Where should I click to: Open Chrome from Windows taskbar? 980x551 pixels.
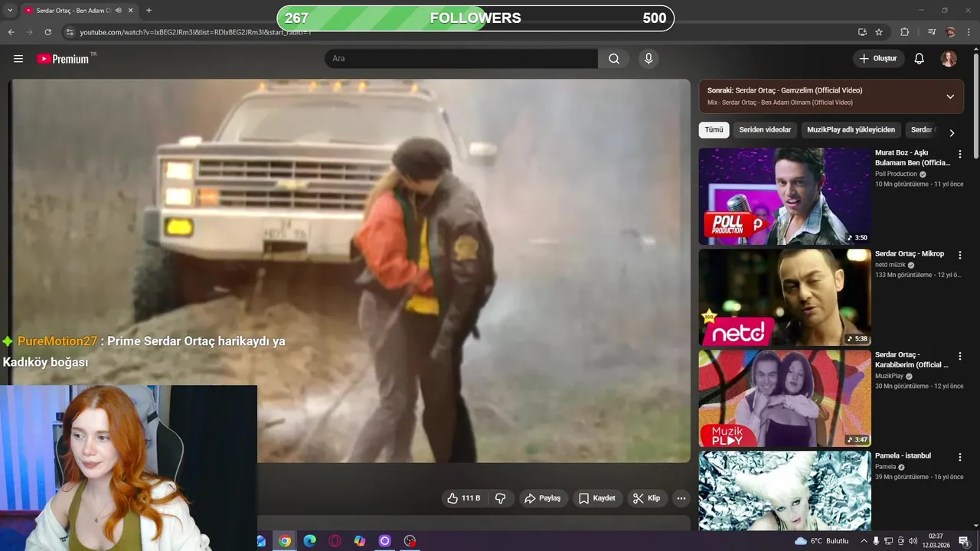285,541
